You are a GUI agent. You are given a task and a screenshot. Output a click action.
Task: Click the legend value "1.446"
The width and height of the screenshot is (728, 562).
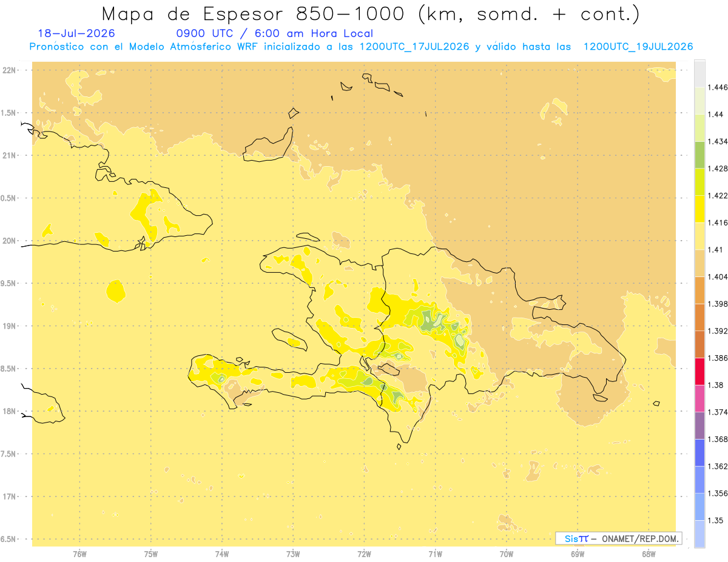[719, 87]
